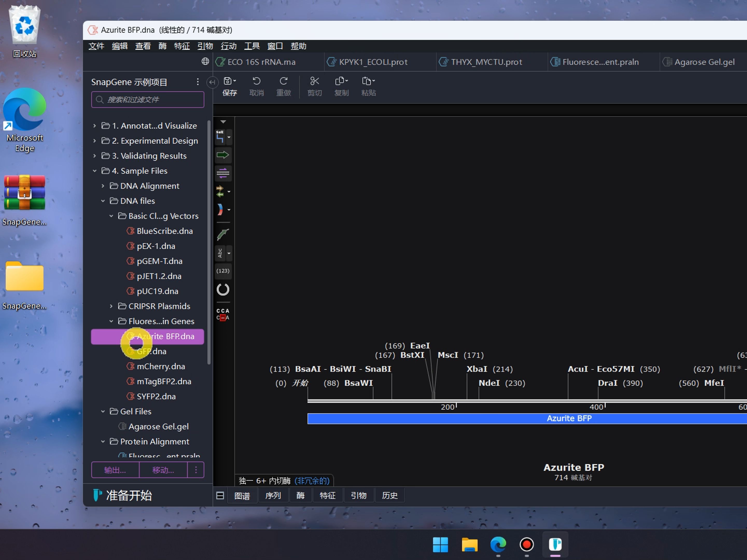Click the globe icon beside the tabs
This screenshot has width=747, height=560.
pyautogui.click(x=205, y=61)
